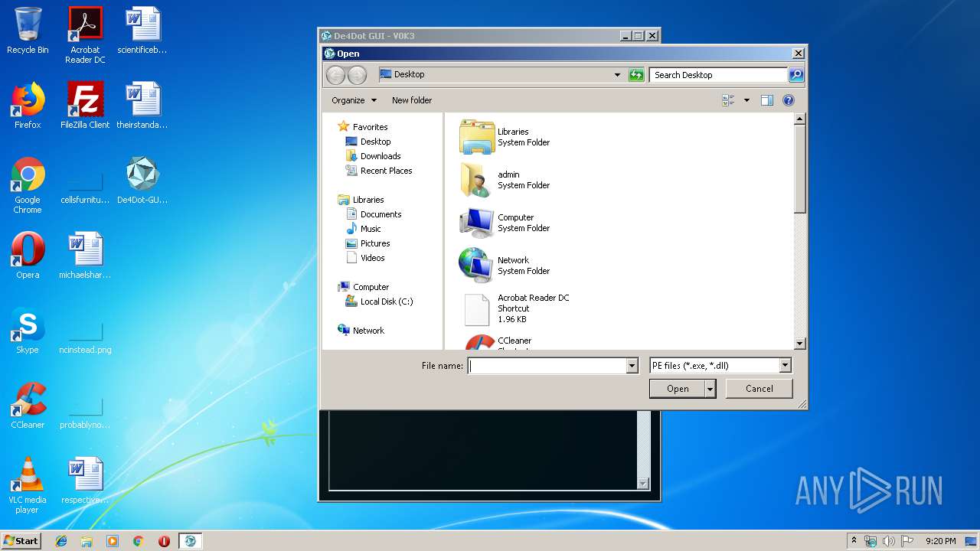This screenshot has width=980, height=551.
Task: Select the scientificb... Word document icon
Action: 142,31
